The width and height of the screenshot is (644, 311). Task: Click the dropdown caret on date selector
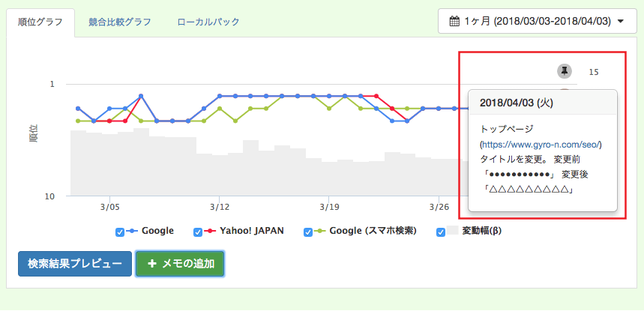coord(621,22)
